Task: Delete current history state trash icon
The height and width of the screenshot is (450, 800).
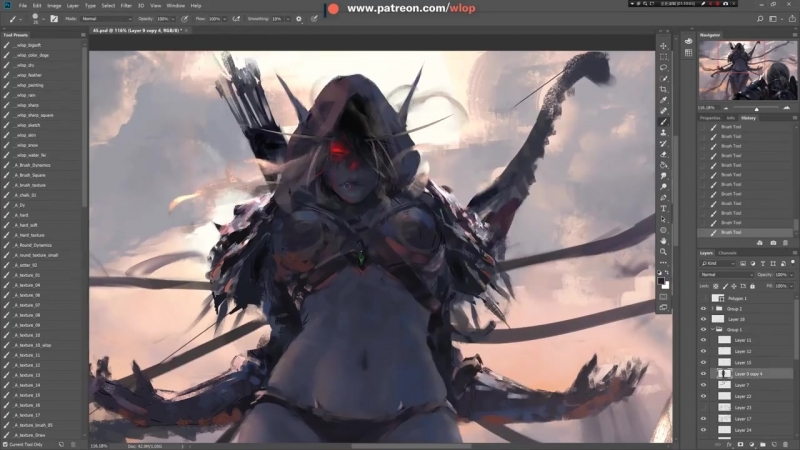Action: [785, 243]
